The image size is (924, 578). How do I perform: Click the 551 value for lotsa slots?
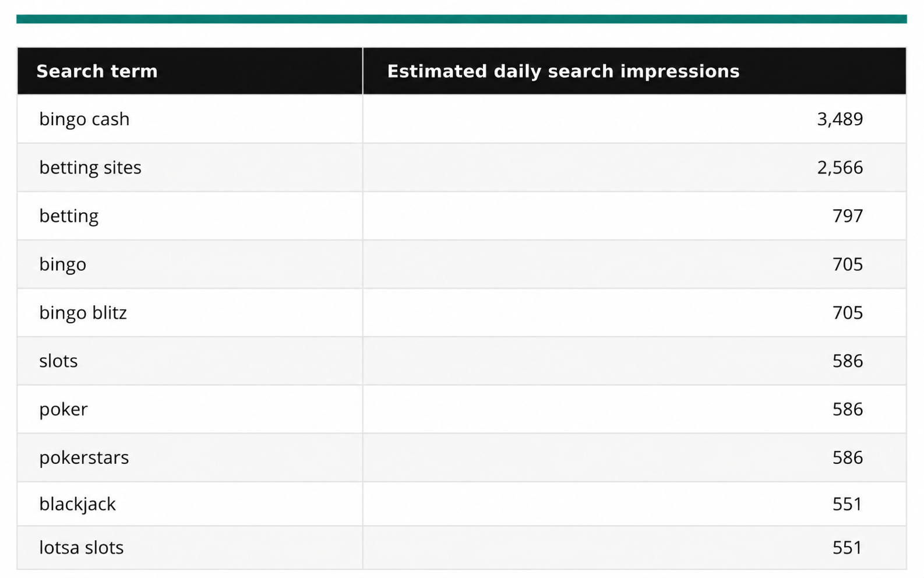click(847, 547)
